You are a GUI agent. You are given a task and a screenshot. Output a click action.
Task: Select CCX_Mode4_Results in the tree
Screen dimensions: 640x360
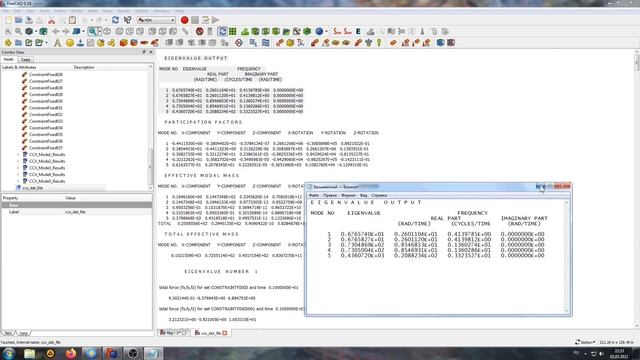point(47,174)
